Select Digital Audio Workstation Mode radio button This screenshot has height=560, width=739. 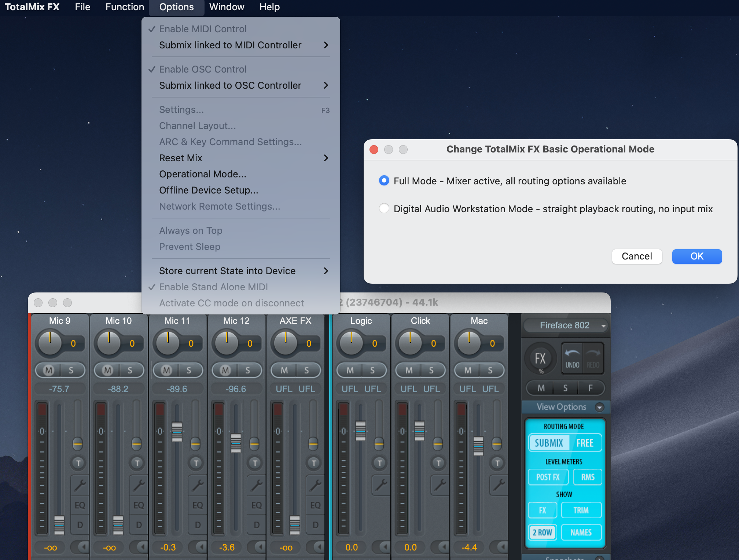[x=384, y=209]
